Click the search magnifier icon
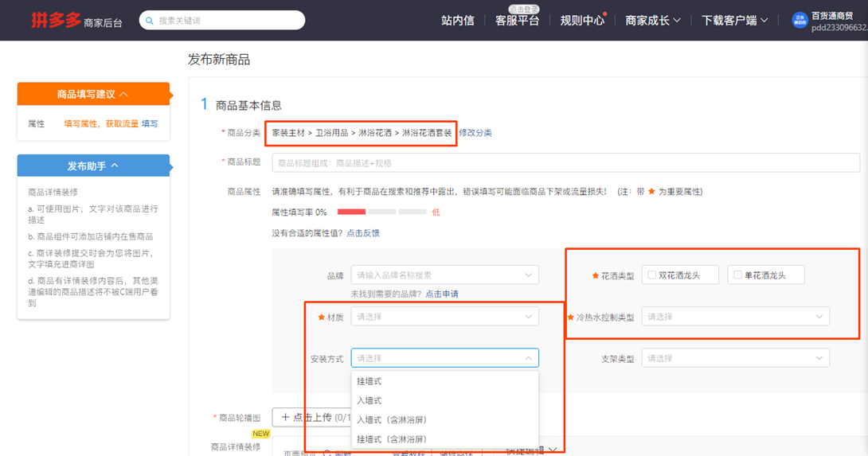Image resolution: width=868 pixels, height=456 pixels. coord(150,21)
